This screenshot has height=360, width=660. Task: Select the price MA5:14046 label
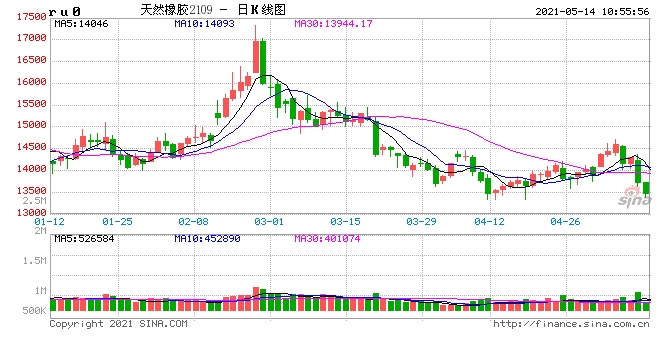pos(81,24)
